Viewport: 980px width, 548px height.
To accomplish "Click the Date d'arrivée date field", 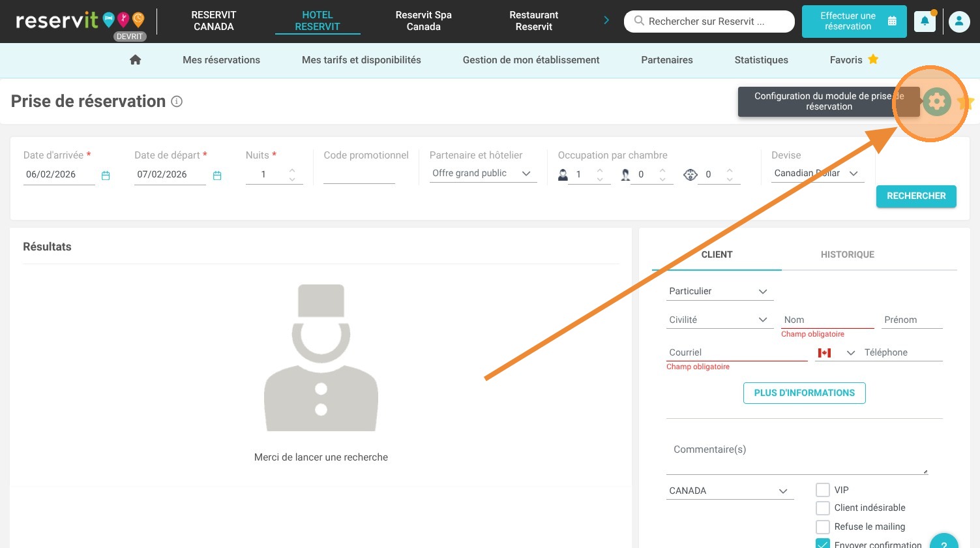I will coord(60,174).
